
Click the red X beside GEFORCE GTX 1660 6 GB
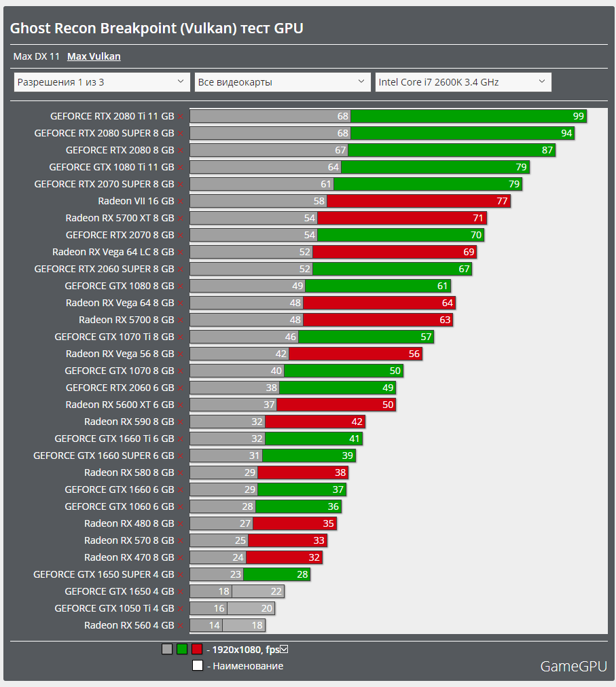click(180, 490)
